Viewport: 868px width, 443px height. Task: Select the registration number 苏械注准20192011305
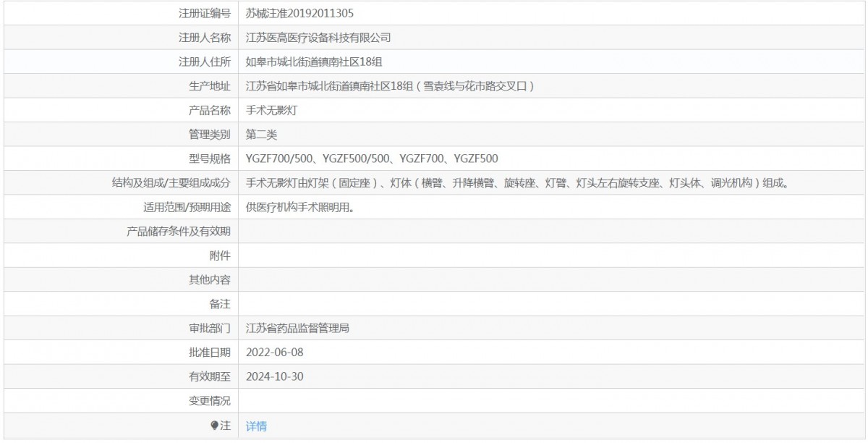click(x=299, y=13)
